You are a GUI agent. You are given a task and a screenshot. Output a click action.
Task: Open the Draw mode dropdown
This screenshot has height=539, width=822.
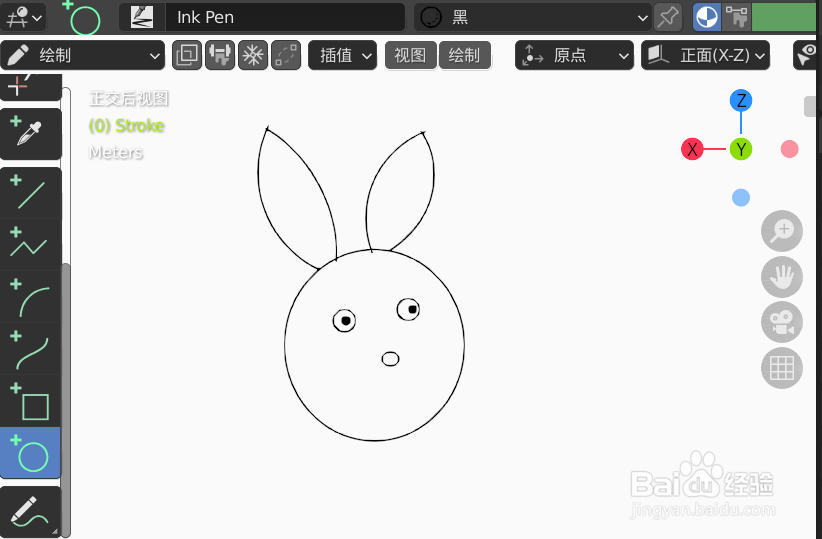82,55
